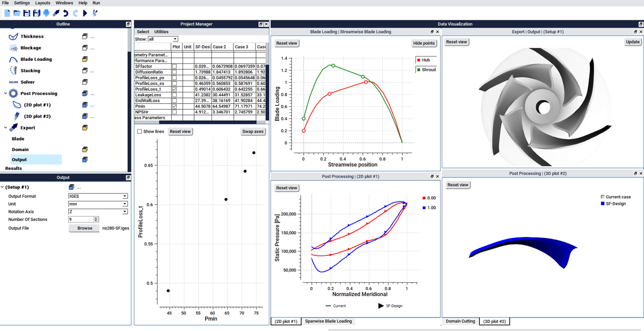Screen dimensions: 644x331
Task: Click the Redo arrow in the toolbar
Action: [x=76, y=13]
